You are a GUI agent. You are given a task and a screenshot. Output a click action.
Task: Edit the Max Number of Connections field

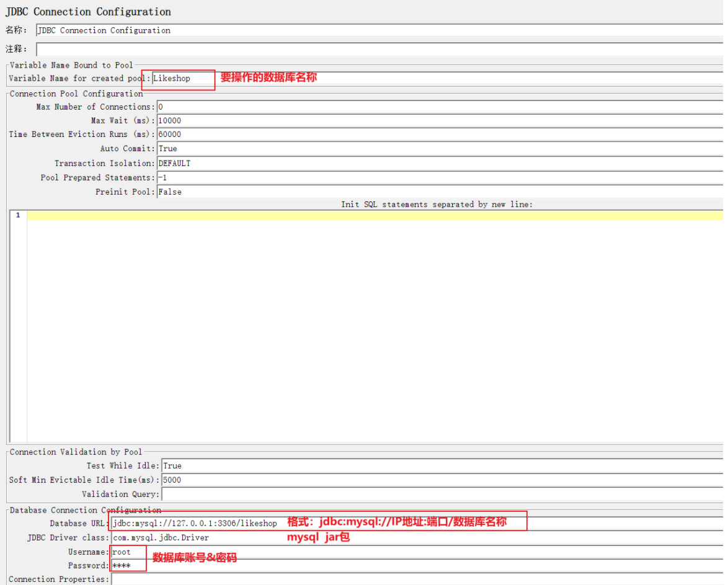coord(434,107)
